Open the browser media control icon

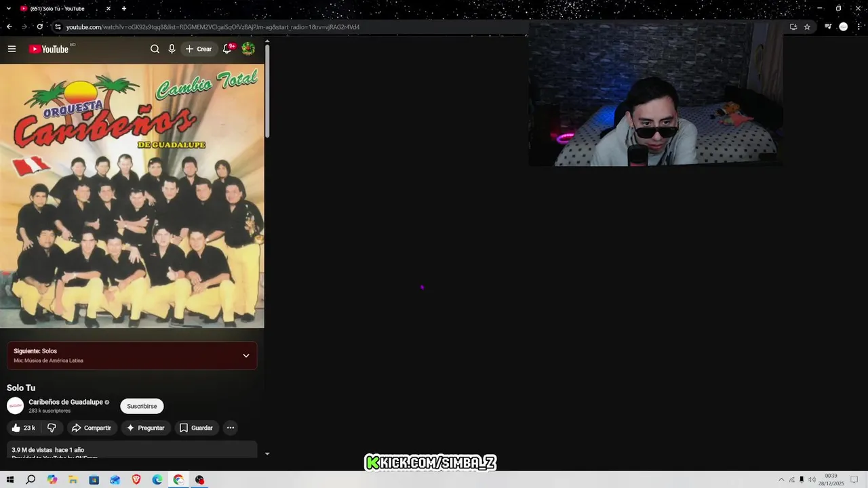tap(828, 27)
